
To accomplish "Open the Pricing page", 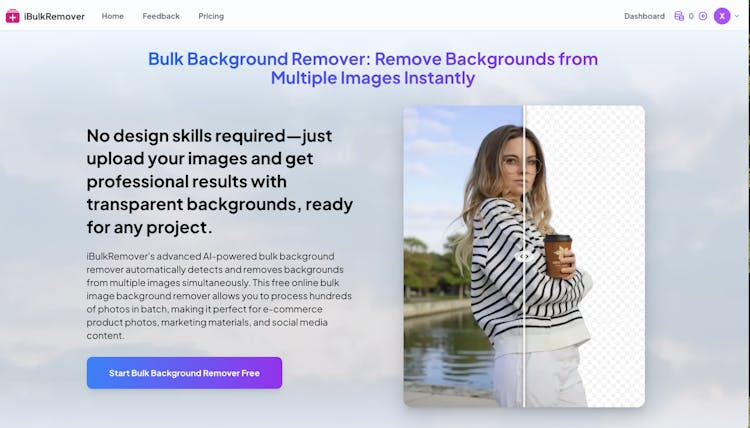I will [211, 16].
